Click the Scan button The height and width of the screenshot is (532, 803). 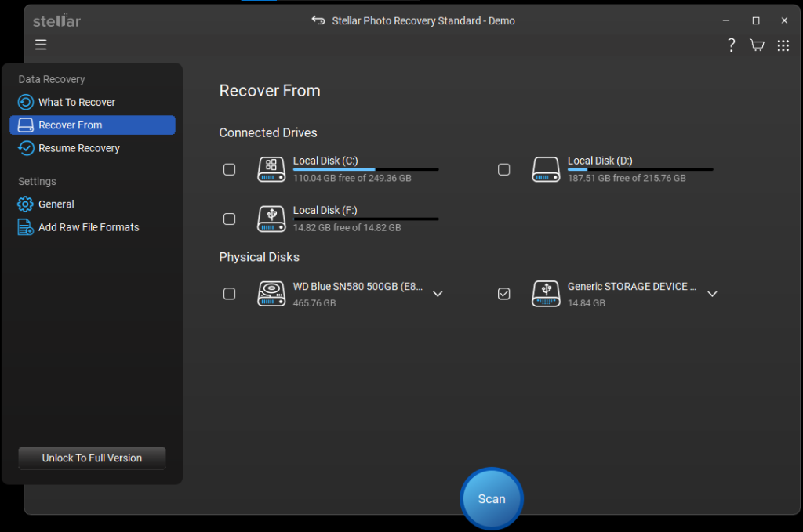tap(492, 498)
